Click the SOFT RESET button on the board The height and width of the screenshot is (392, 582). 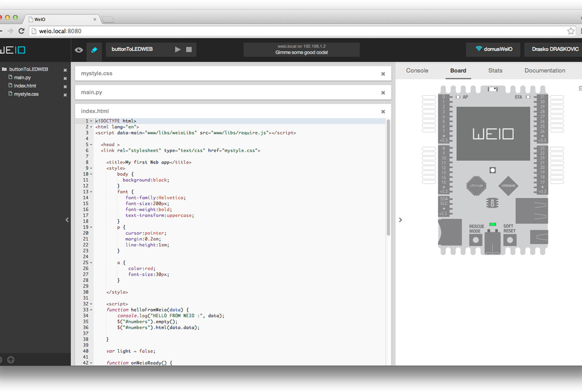point(510,240)
